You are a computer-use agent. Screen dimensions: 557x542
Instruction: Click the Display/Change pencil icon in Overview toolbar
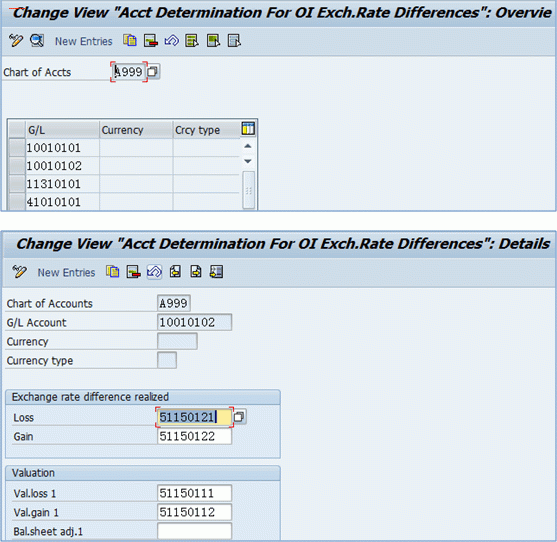(16, 40)
